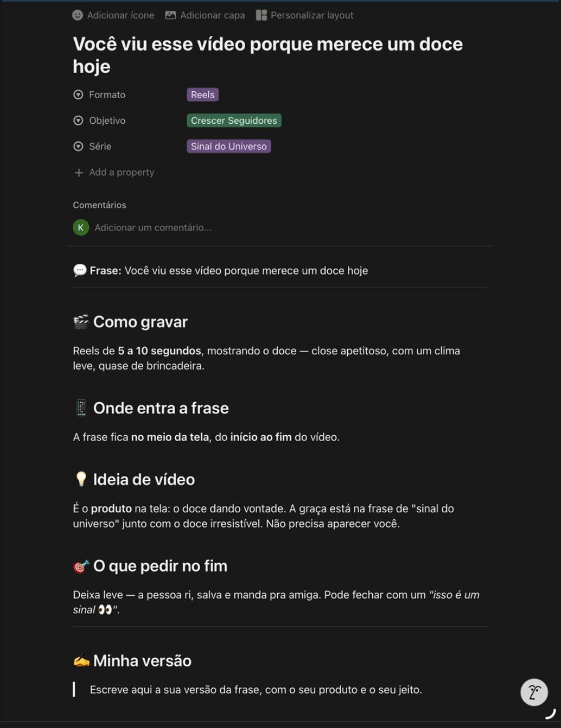Open the Sinal do Universo tag dropdown
This screenshot has width=561, height=728.
pos(229,146)
